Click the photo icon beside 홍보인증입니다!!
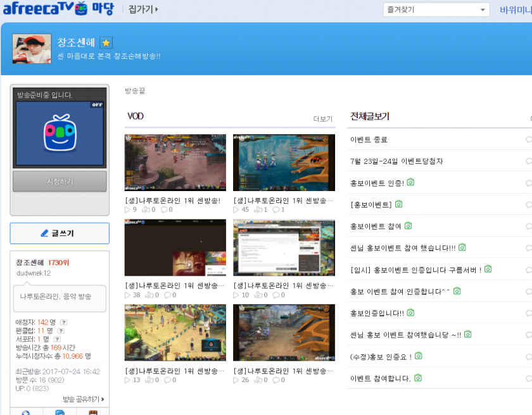The height and width of the screenshot is (415, 532). [410, 313]
